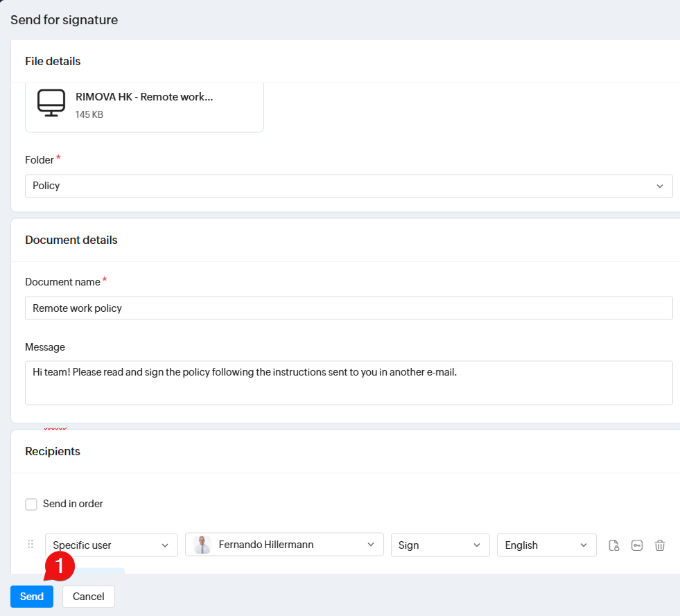
Task: Click the recipient row drag handle
Action: (x=30, y=545)
